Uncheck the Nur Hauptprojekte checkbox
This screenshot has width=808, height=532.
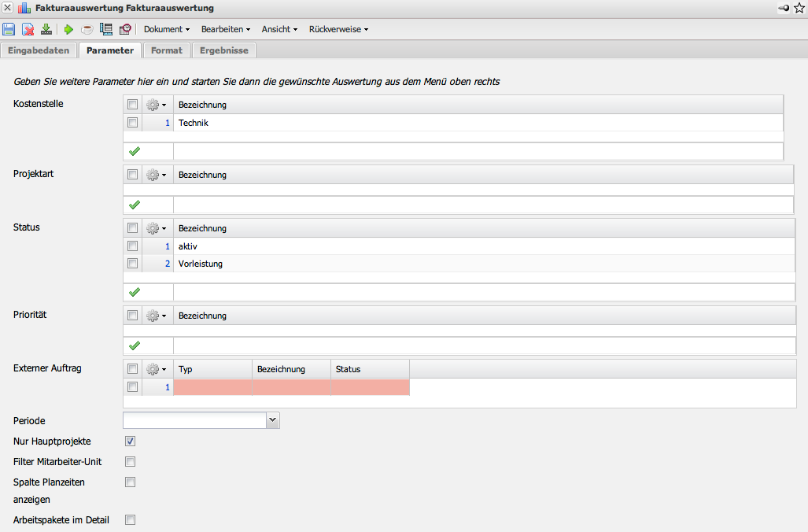(131, 441)
